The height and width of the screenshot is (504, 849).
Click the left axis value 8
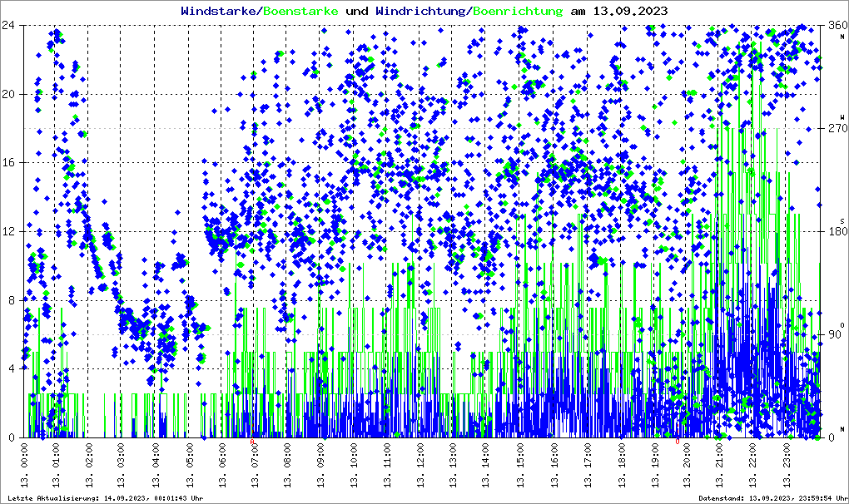12,300
